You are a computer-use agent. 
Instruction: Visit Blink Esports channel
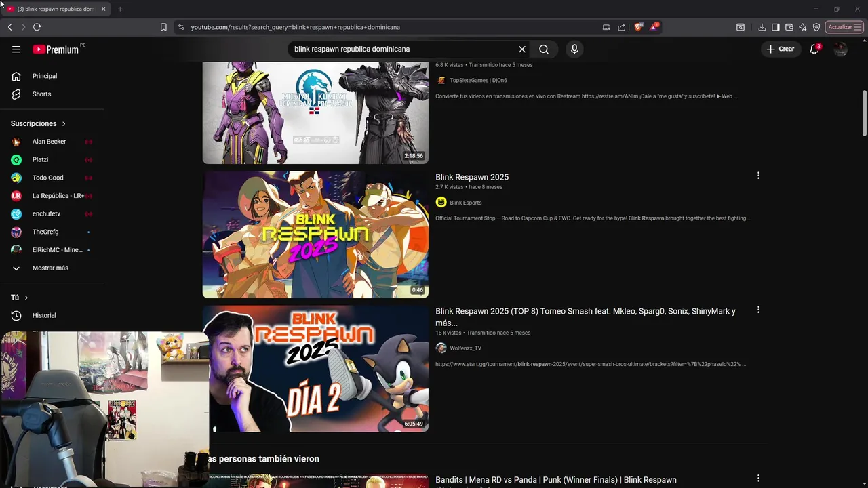click(466, 203)
